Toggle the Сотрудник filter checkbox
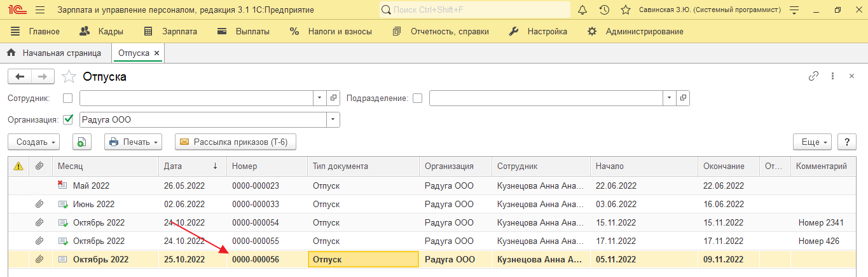The height and width of the screenshot is (277, 868). coord(68,98)
